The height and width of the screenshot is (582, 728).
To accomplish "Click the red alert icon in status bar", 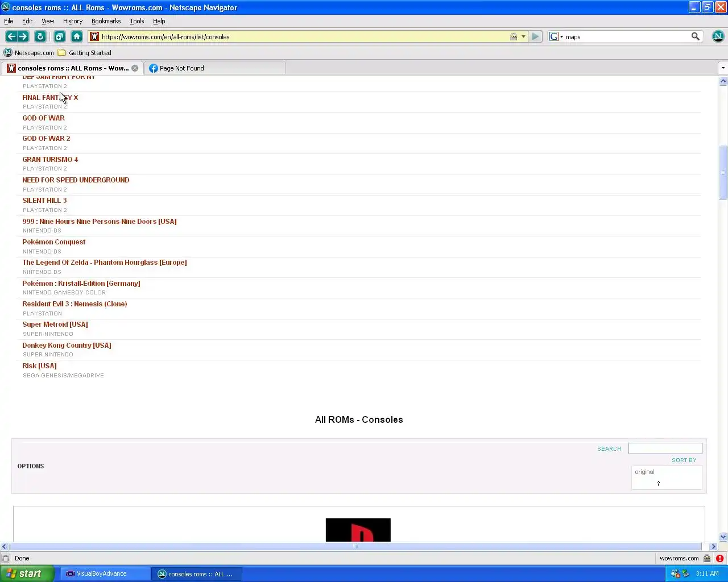I will pyautogui.click(x=719, y=558).
